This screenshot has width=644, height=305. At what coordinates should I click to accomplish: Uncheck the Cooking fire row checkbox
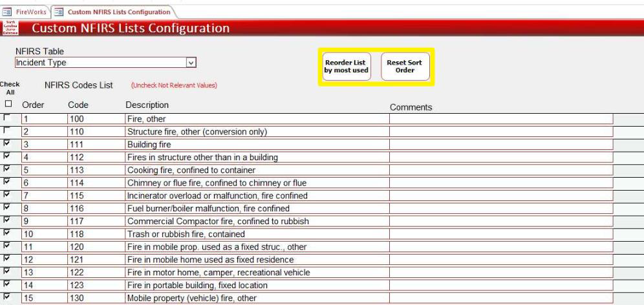[x=7, y=168]
